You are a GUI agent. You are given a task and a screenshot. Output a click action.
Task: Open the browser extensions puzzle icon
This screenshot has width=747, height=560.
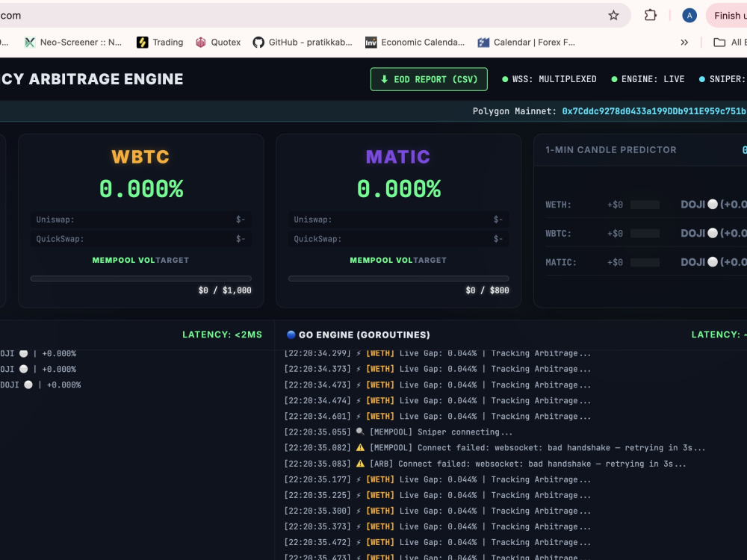(651, 15)
